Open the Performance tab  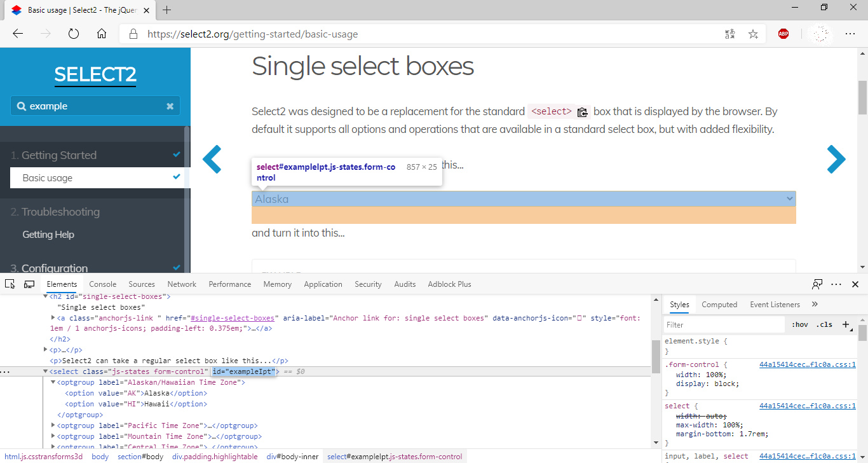coord(230,284)
